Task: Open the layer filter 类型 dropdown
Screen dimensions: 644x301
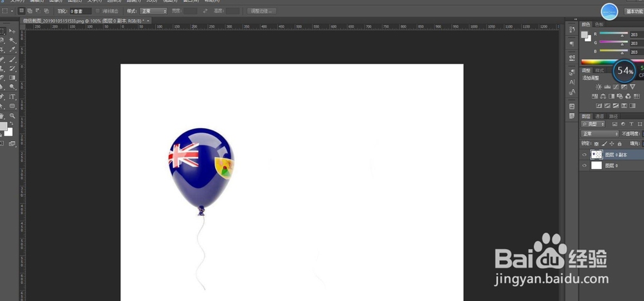Action: point(593,124)
